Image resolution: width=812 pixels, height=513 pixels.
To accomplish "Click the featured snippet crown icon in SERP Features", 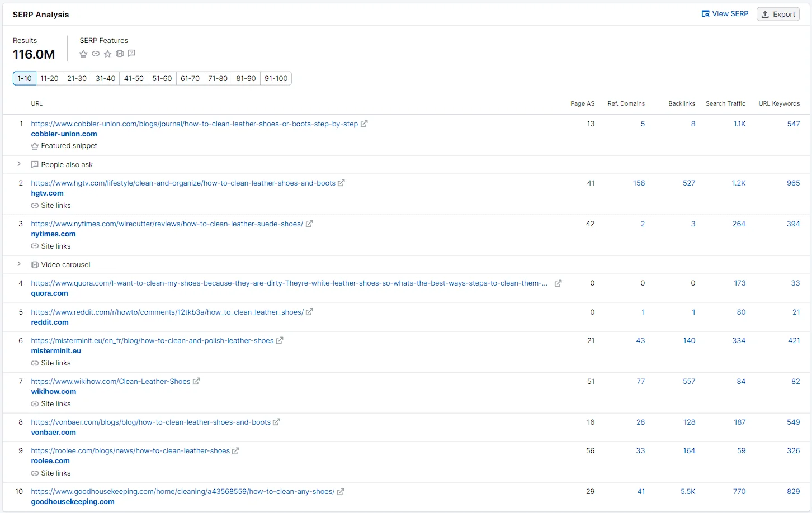I will (x=83, y=54).
